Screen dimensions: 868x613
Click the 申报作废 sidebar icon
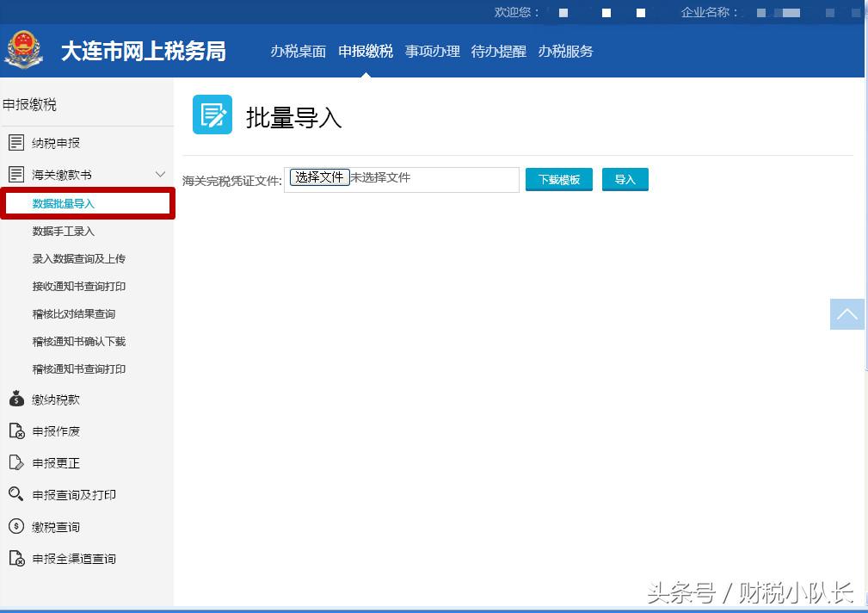tap(15, 430)
